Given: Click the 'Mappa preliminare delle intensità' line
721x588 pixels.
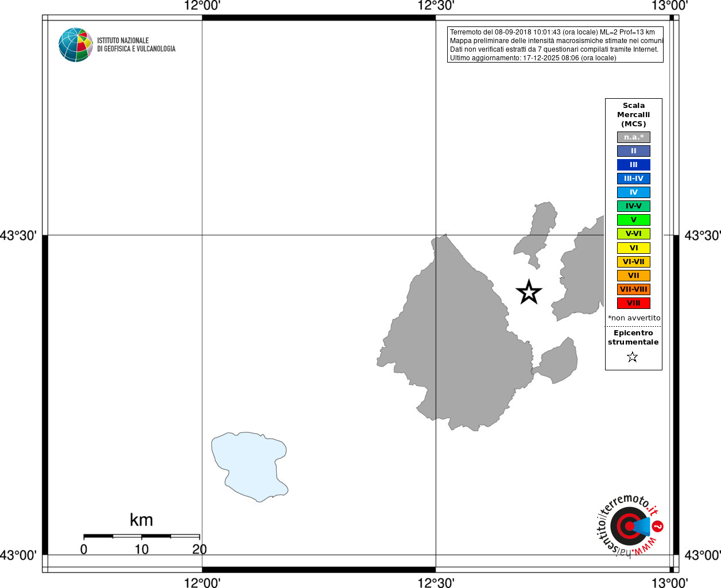Looking at the screenshot, I should (556, 41).
